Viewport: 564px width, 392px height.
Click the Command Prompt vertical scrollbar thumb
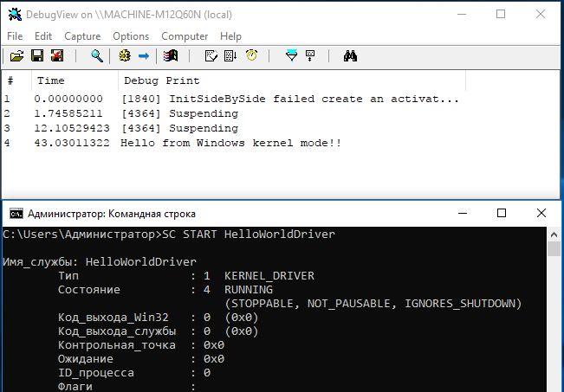(554, 249)
